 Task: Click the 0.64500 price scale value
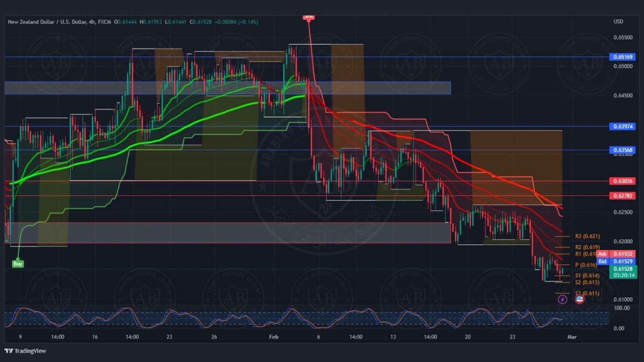tap(623, 96)
